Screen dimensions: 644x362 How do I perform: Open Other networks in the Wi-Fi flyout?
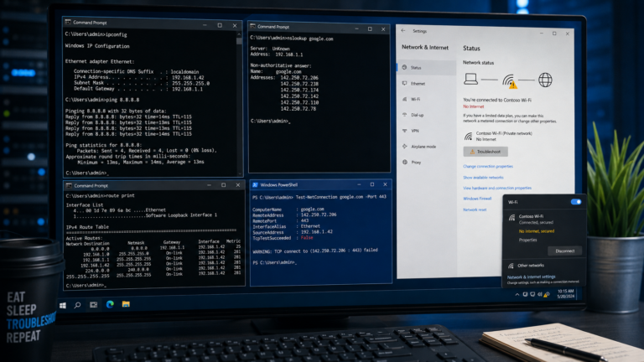pyautogui.click(x=531, y=266)
